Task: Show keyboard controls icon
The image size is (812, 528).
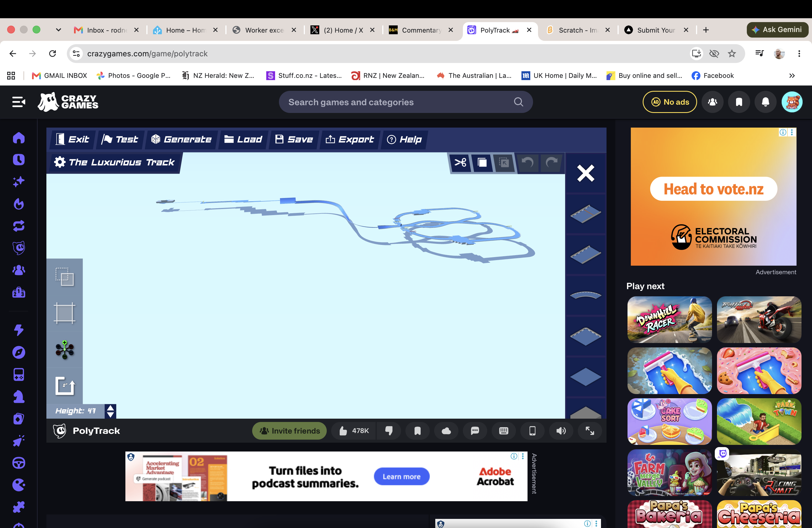Action: (x=503, y=431)
